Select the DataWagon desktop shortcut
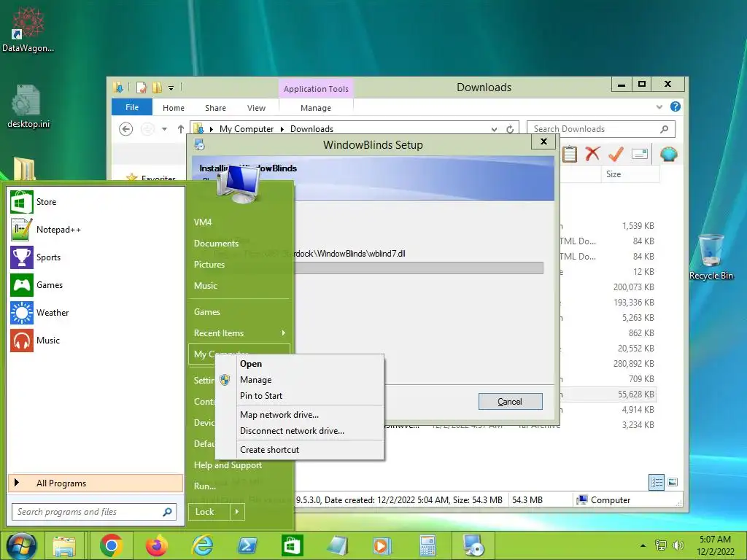This screenshot has width=747, height=560. 28,29
